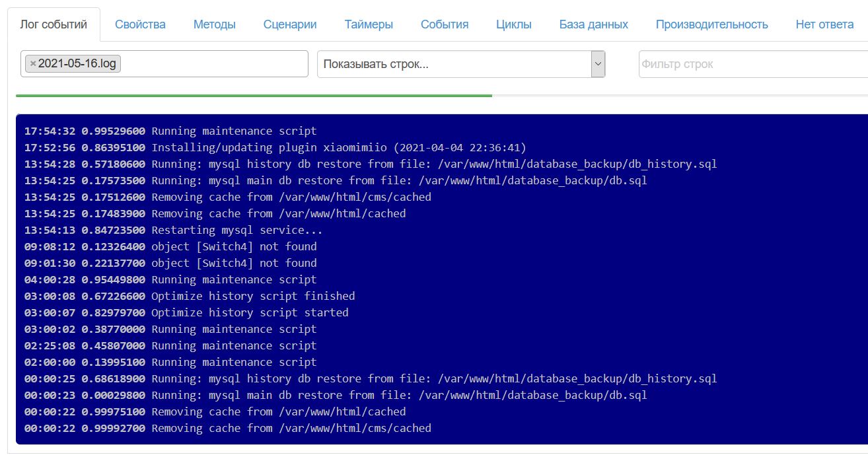The image size is (868, 459).
Task: Switch to the Циклы tab
Action: (513, 24)
